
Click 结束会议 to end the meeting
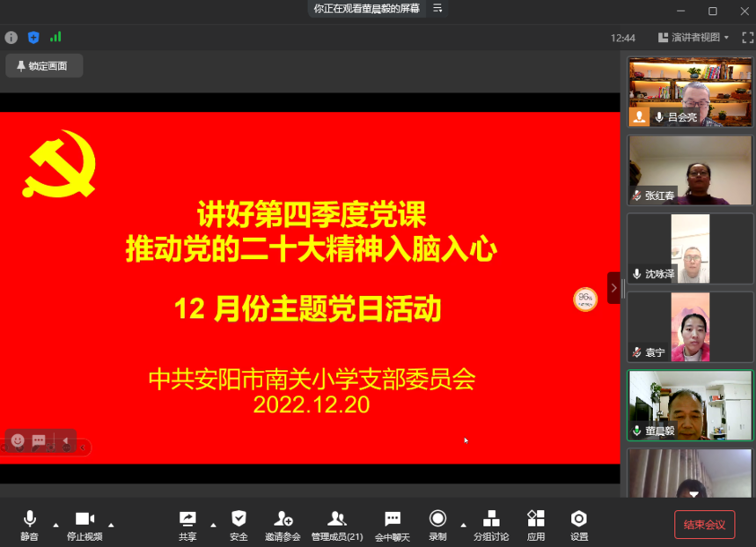point(703,524)
